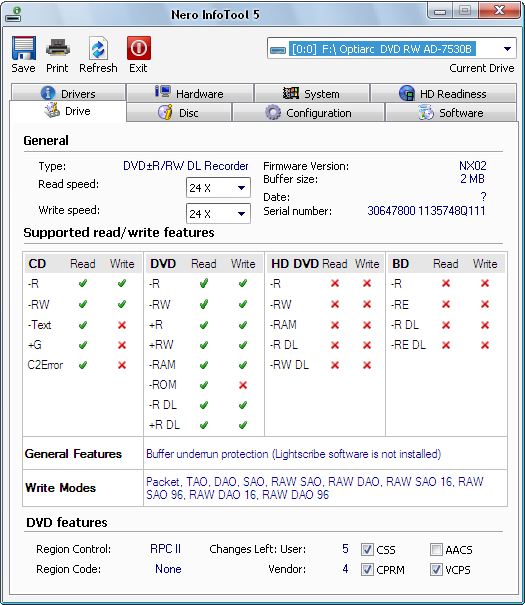The height and width of the screenshot is (605, 525).
Task: Click the Date value question mark
Action: click(x=483, y=197)
